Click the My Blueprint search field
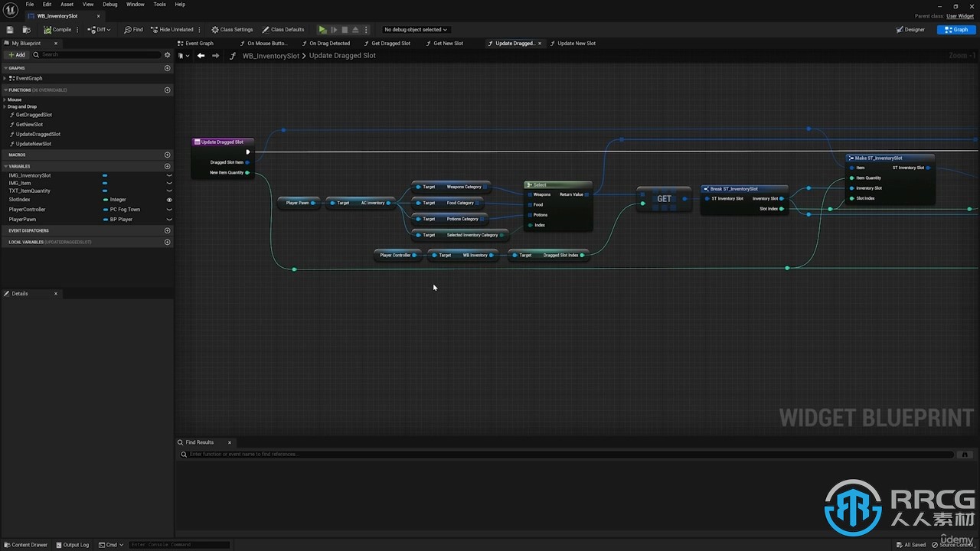 coord(98,55)
